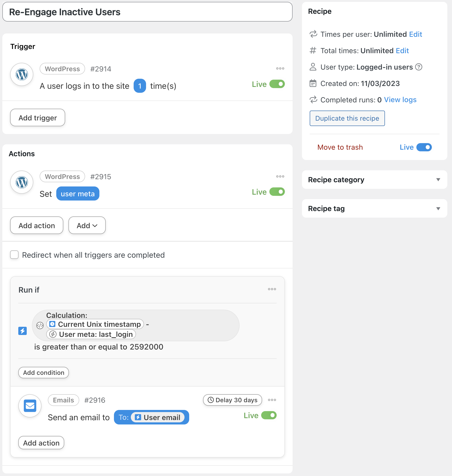This screenshot has width=452, height=476.
Task: Open the trigger #2914 three-dot options menu
Action: tap(280, 69)
